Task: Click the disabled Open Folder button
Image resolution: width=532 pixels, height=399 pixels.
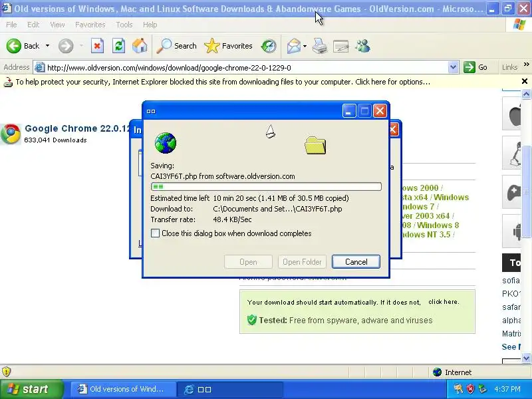Action: click(x=302, y=261)
